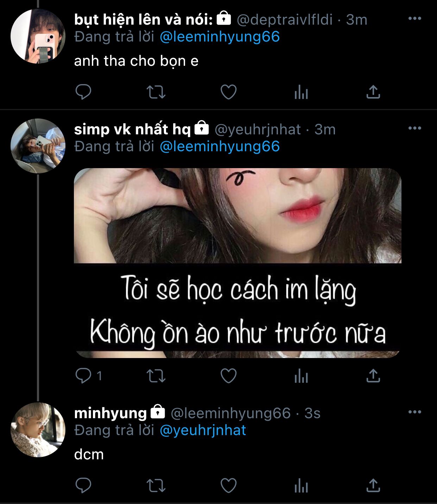
Task: Like minhyung's "dcm" reply
Action: click(228, 486)
